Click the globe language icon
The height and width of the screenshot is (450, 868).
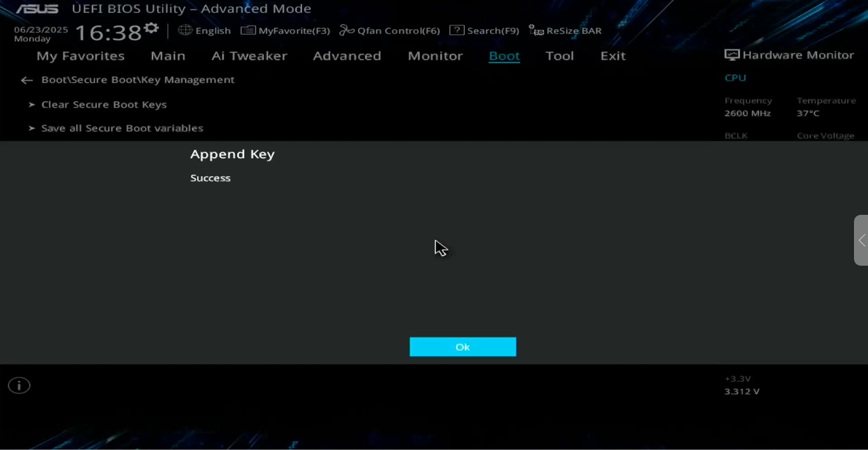pyautogui.click(x=185, y=31)
